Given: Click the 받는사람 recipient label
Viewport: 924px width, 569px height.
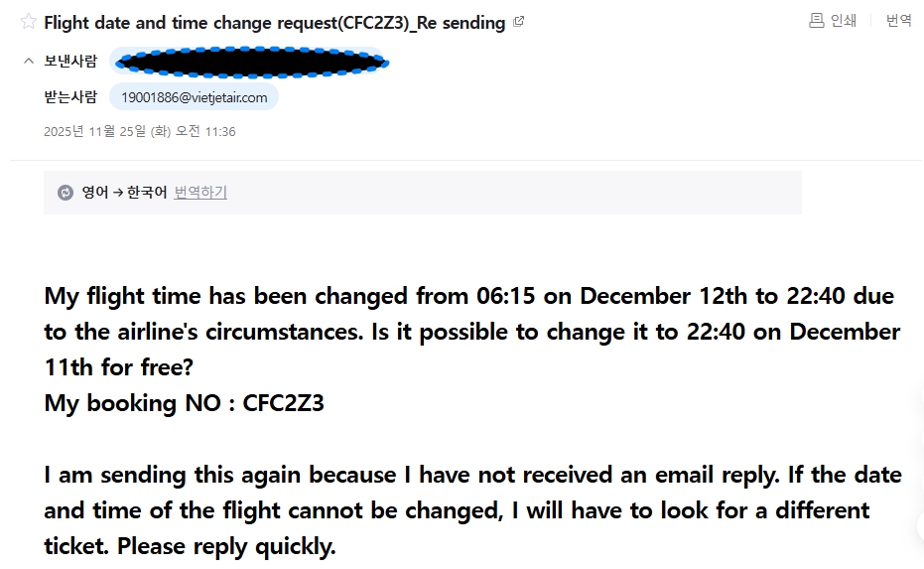Looking at the screenshot, I should (70, 96).
